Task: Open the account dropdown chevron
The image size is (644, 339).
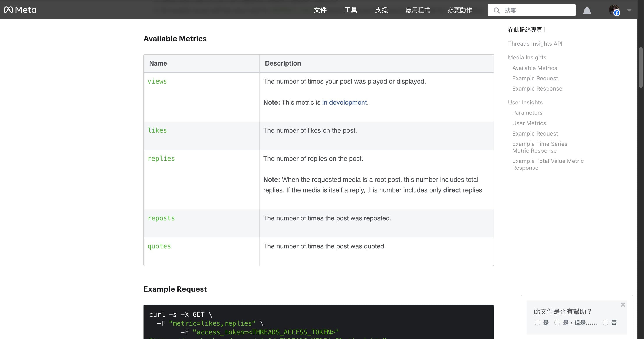Action: pos(630,11)
